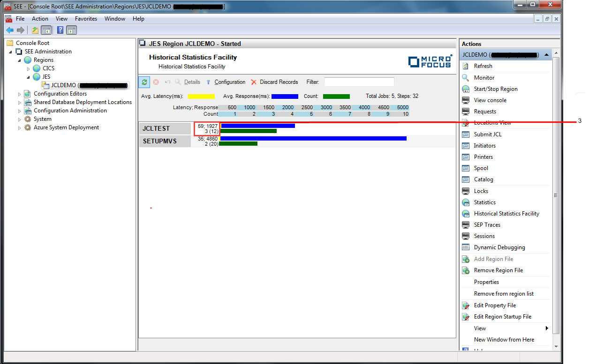Viewport: 604px width, 364px height.
Task: Collapse the Regions tree node
Action: pyautogui.click(x=20, y=60)
